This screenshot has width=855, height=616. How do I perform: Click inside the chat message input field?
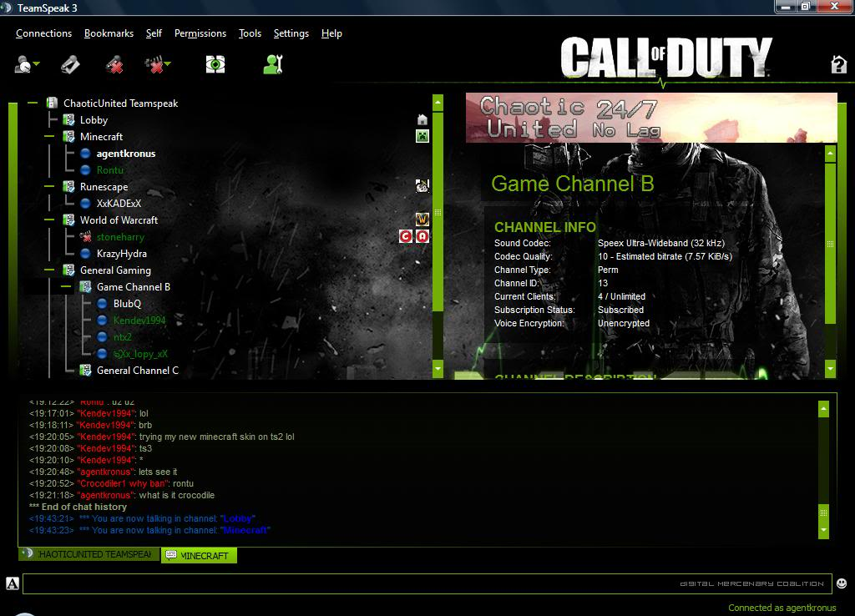pos(427,583)
